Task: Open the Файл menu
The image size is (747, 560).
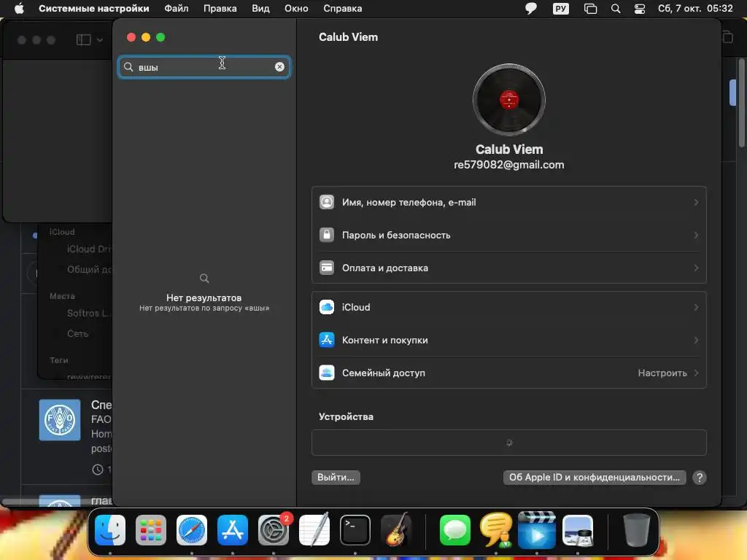Action: [x=177, y=9]
